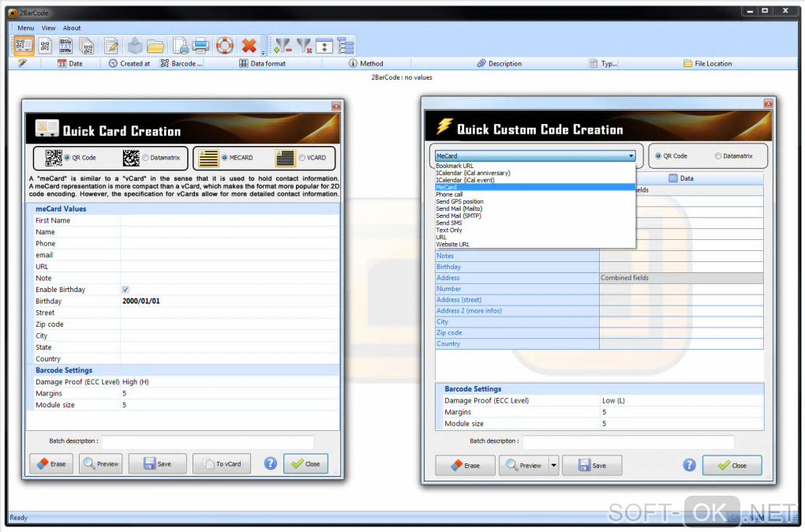Click the High (H) ECC level value

[136, 382]
